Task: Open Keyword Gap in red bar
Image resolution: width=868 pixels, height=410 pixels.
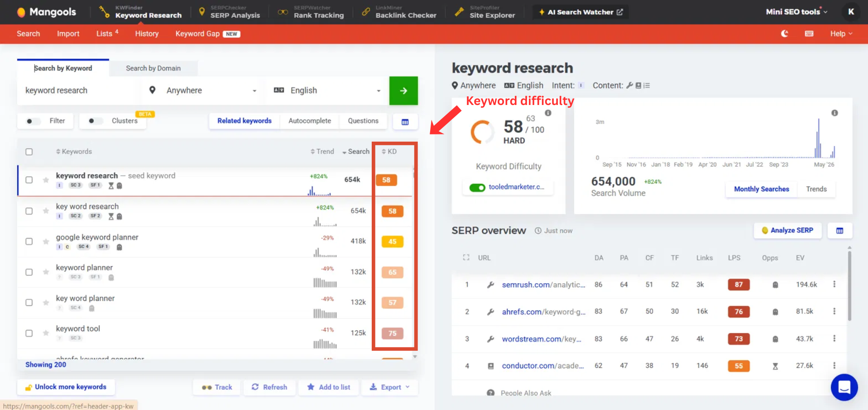Action: [x=208, y=33]
